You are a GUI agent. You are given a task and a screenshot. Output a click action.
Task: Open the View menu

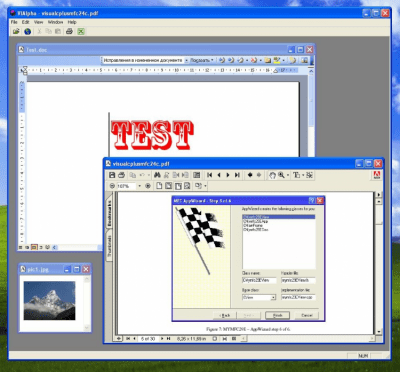click(39, 22)
